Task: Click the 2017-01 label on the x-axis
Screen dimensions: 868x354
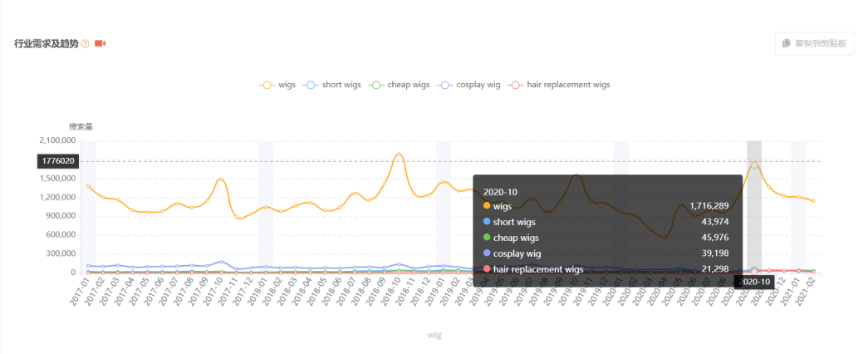Action: [x=81, y=293]
